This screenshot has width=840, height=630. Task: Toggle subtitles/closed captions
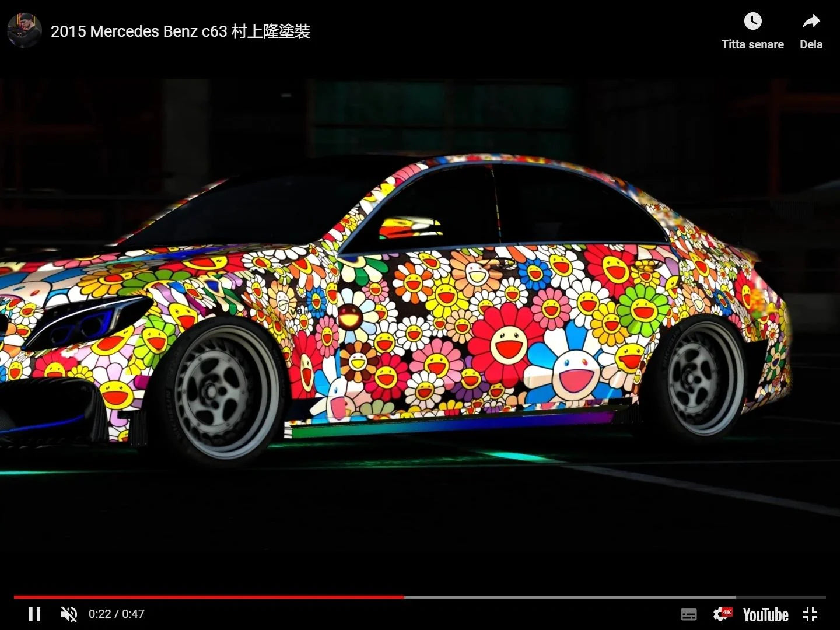(689, 614)
